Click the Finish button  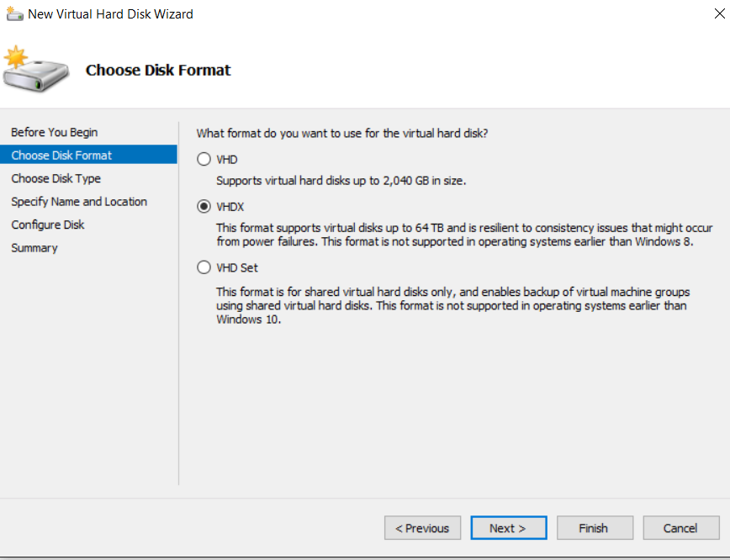pos(595,528)
